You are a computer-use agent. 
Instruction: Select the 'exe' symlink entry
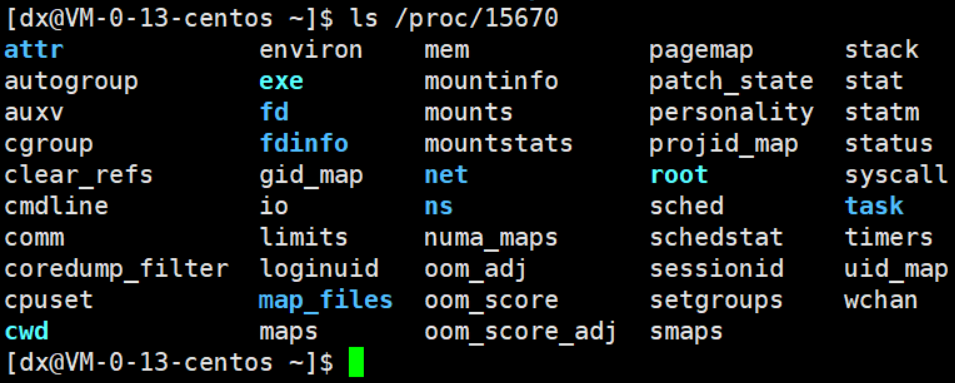(x=281, y=82)
